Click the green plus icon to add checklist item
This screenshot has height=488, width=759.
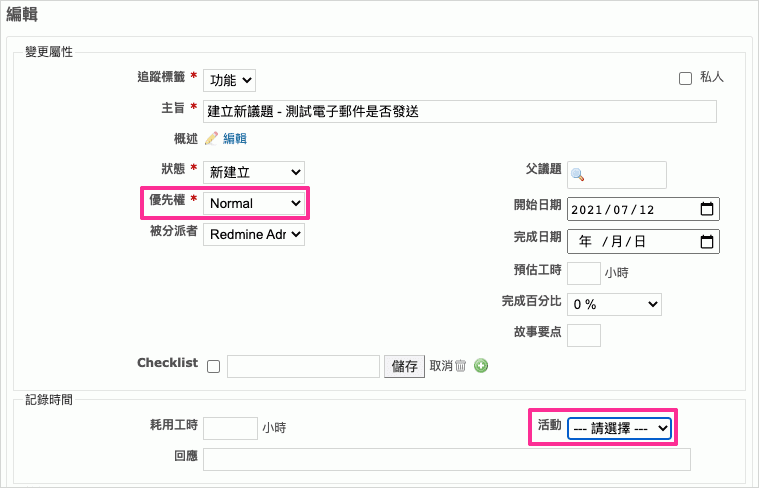click(x=481, y=366)
